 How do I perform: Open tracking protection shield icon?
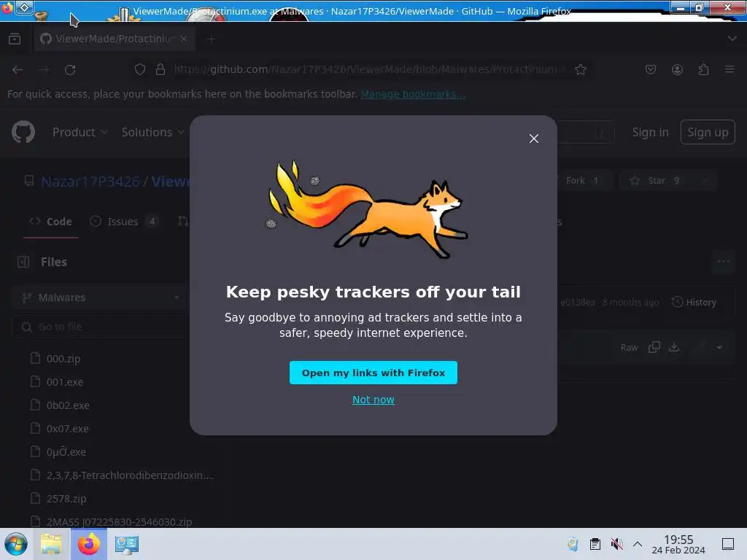coord(139,69)
